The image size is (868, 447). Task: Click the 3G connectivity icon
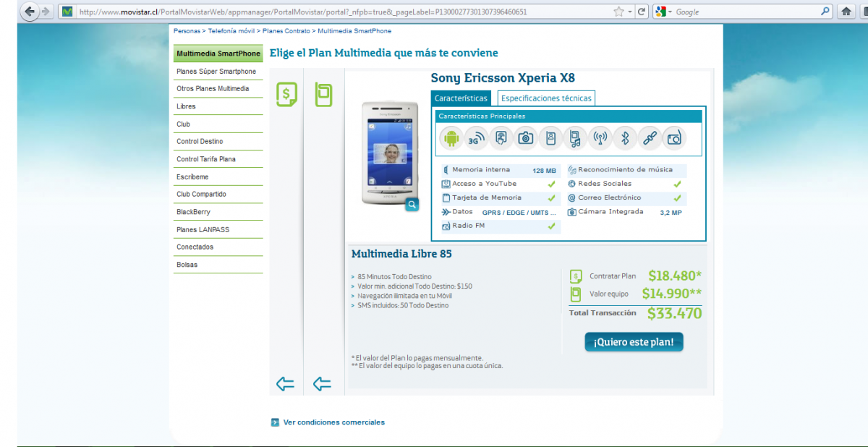476,138
